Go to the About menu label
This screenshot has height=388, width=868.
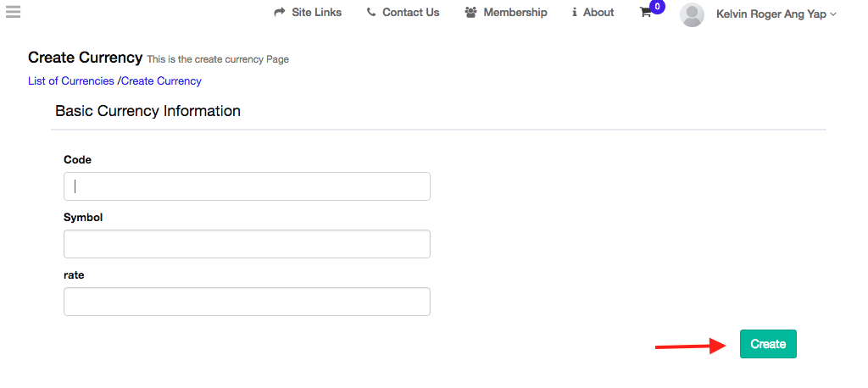598,13
